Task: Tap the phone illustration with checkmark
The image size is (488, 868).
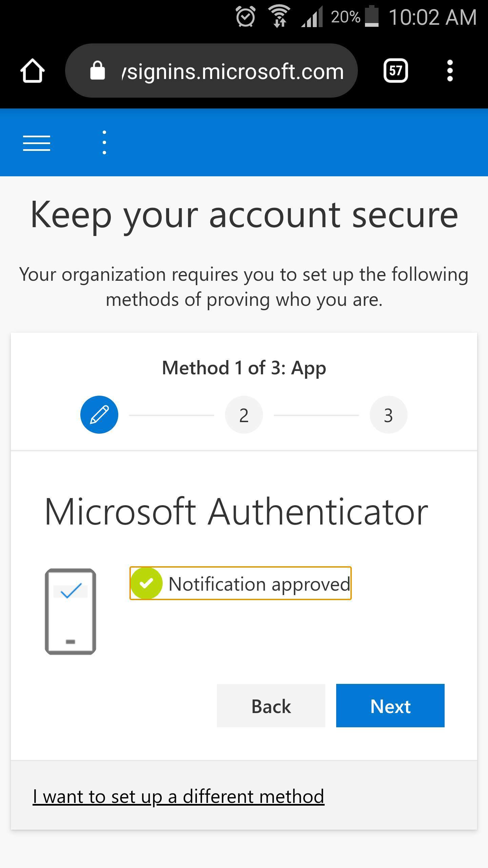Action: [x=70, y=612]
